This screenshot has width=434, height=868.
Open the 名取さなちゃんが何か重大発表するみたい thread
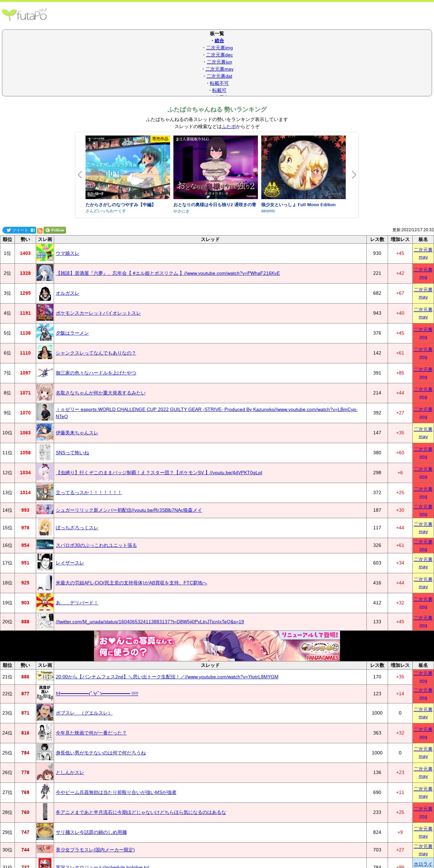coord(101,393)
